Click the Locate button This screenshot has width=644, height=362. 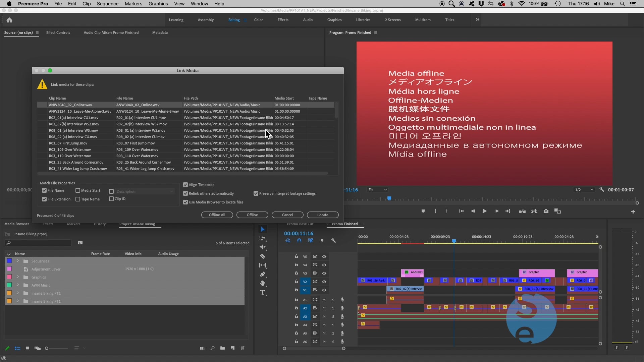(x=323, y=215)
